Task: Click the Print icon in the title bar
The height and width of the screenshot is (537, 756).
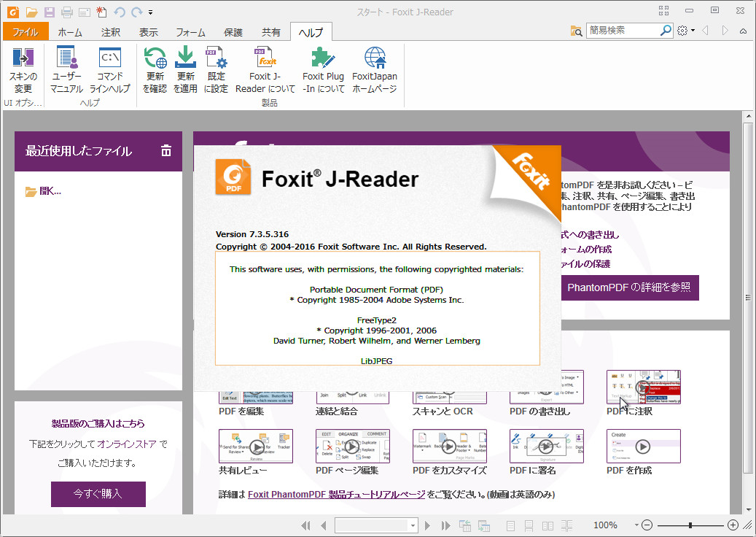Action: 66,12
